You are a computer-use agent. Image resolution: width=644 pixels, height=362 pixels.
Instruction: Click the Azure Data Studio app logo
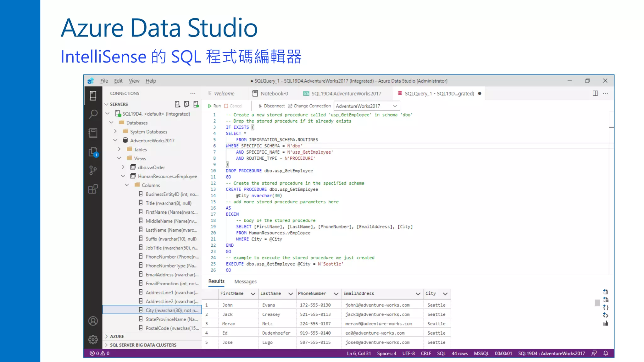[91, 81]
